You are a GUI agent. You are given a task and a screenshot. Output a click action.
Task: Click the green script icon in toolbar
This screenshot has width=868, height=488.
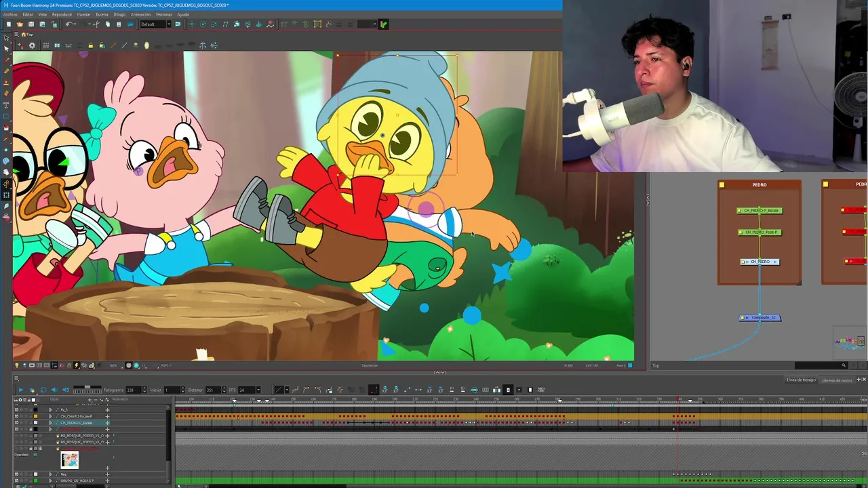click(x=384, y=24)
